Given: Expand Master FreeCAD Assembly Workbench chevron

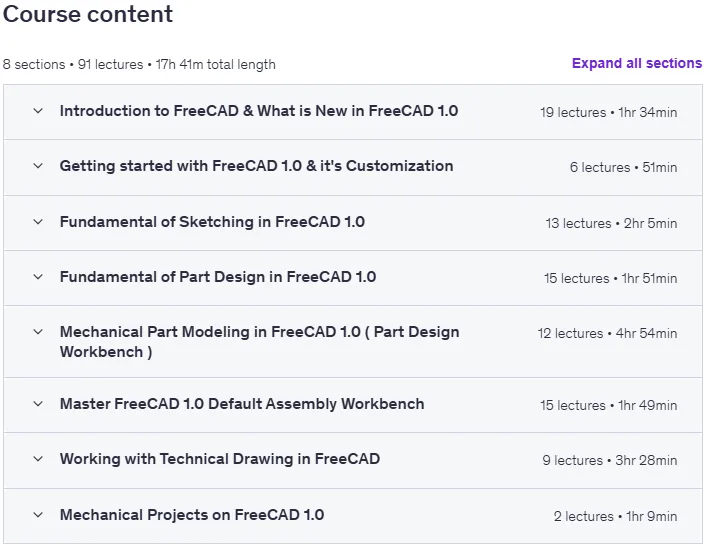Looking at the screenshot, I should click(x=38, y=404).
